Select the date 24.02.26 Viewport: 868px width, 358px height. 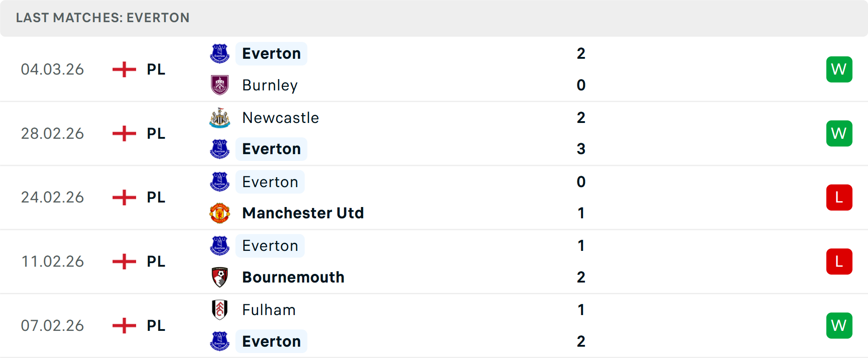coord(52,197)
